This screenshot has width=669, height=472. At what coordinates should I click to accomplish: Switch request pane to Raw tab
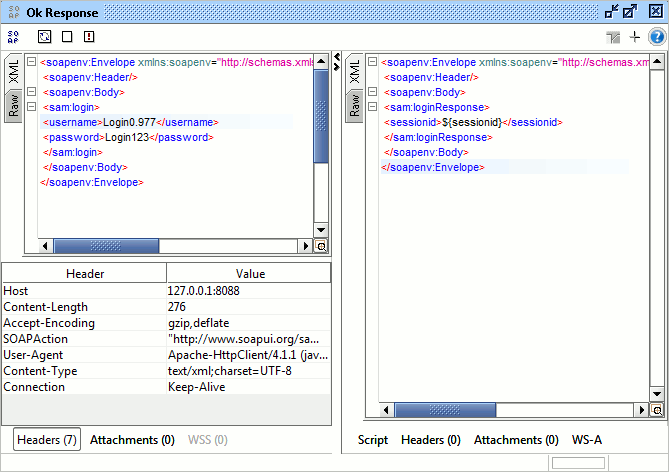point(14,106)
